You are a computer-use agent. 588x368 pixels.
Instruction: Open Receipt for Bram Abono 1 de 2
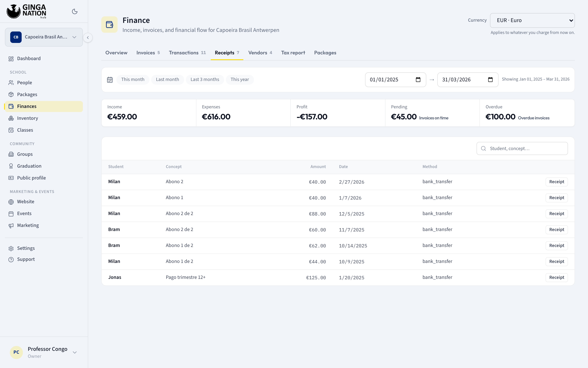[557, 246]
